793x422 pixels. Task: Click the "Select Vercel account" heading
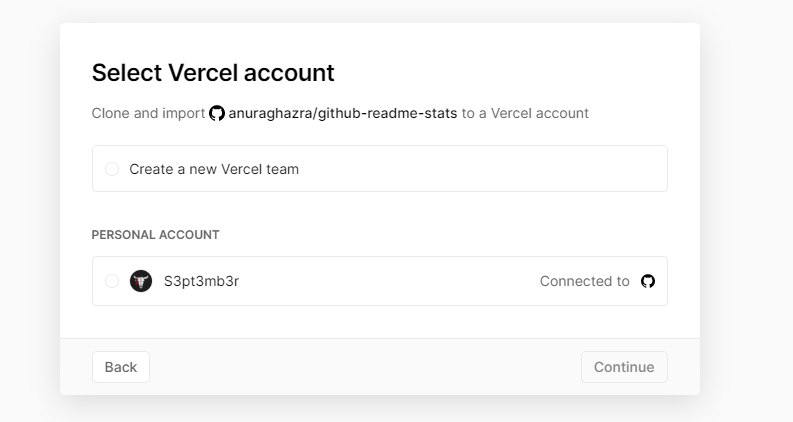213,72
